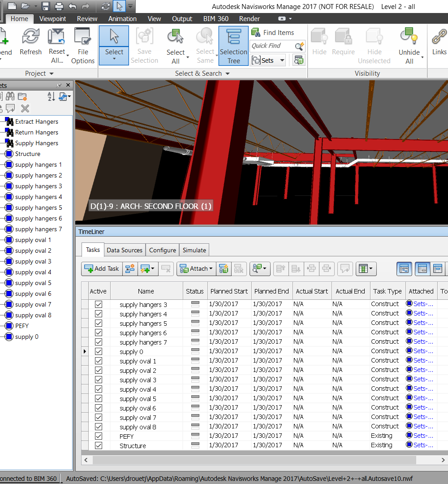Open the Selection Tree panel

click(x=233, y=45)
